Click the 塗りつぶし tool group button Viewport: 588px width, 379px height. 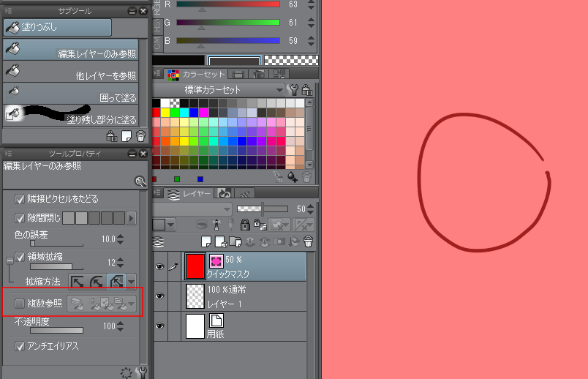(57, 28)
